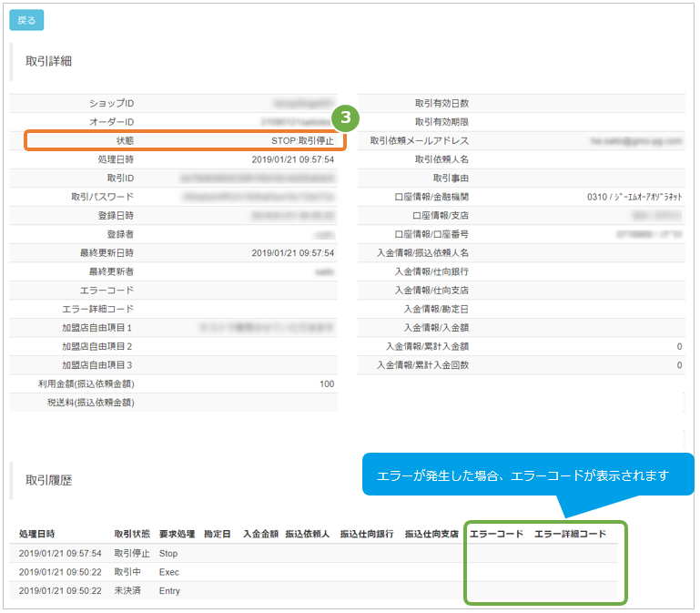The image size is (700, 613).
Task: Click the 最終更新者 label
Action: pos(111,272)
